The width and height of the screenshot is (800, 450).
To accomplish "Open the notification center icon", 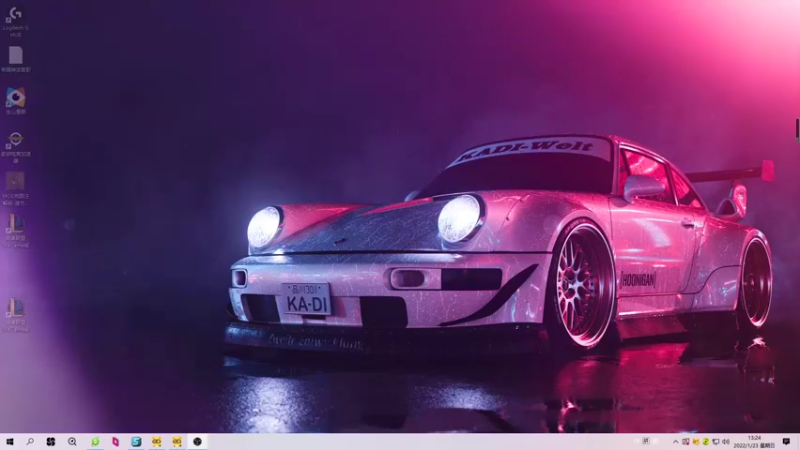I will (x=786, y=441).
